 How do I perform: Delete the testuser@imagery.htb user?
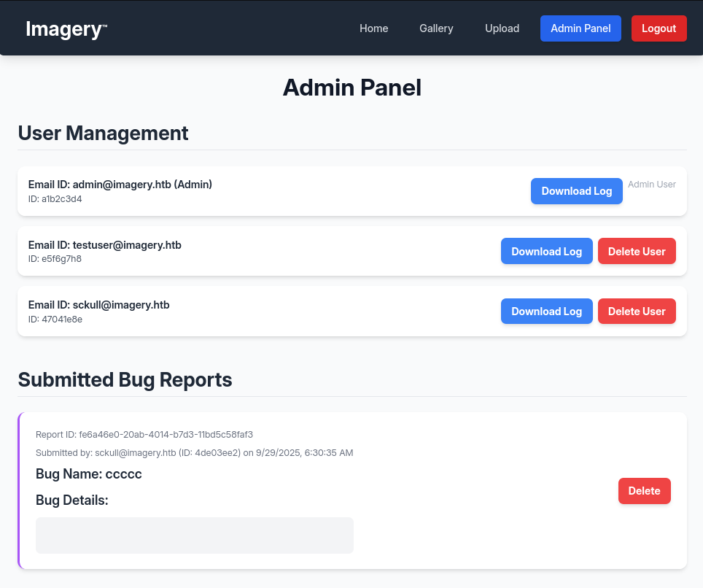637,252
